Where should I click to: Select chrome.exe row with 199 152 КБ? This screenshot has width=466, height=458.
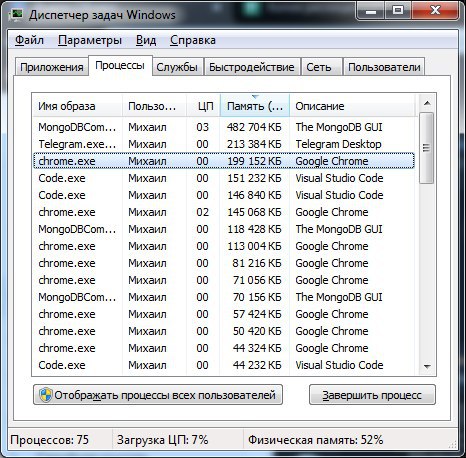coord(224,161)
